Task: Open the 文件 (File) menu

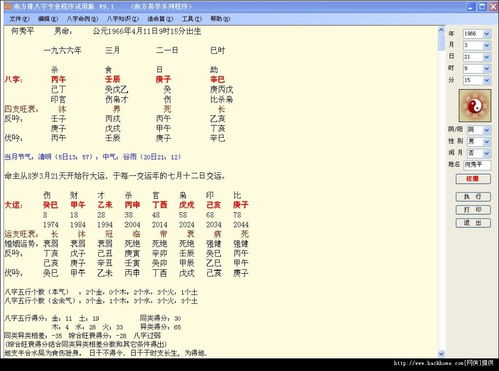Action: [x=19, y=19]
